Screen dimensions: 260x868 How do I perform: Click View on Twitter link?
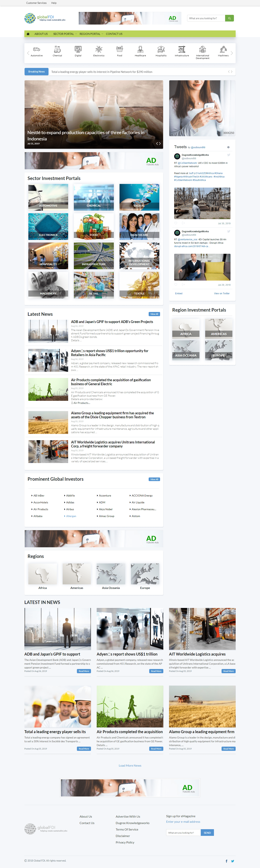pos(222,293)
